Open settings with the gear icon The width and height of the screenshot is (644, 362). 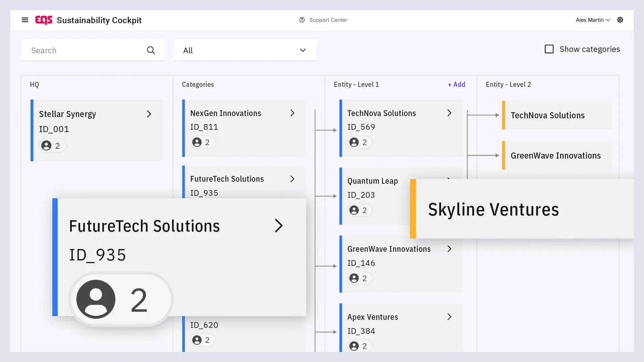click(x=620, y=20)
